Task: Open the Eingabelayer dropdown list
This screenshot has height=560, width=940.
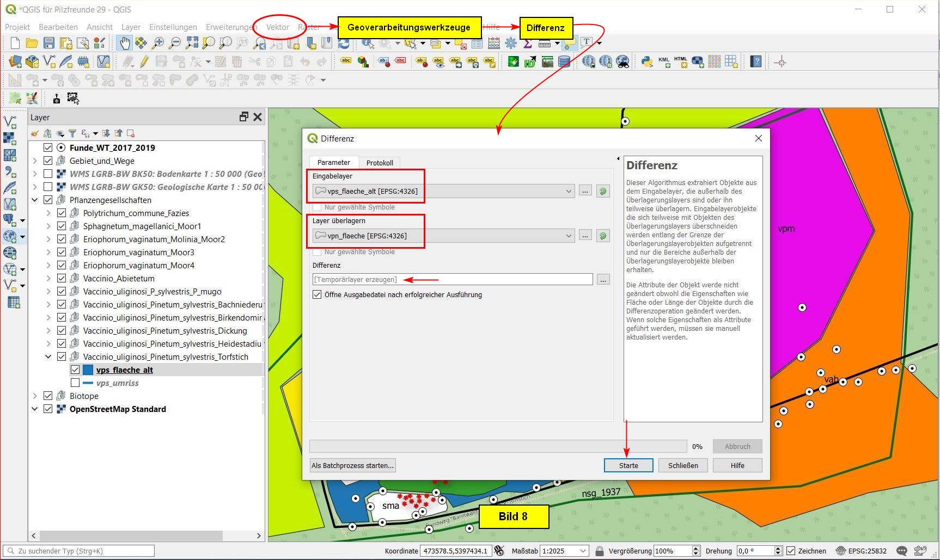Action: click(568, 191)
